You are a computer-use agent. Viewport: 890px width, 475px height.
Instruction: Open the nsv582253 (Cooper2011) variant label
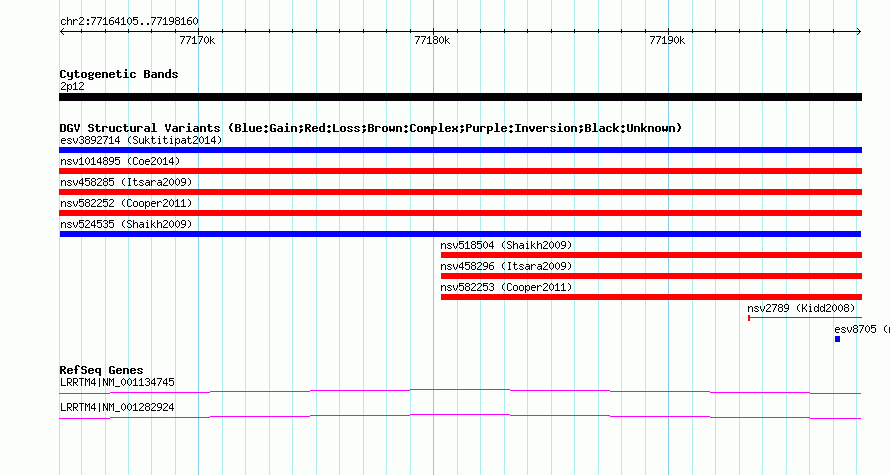(x=506, y=287)
